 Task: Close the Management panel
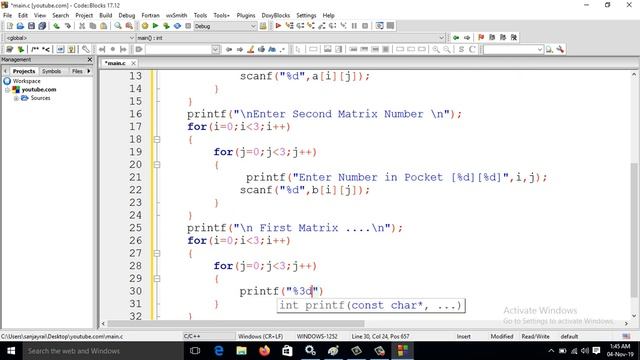90,60
